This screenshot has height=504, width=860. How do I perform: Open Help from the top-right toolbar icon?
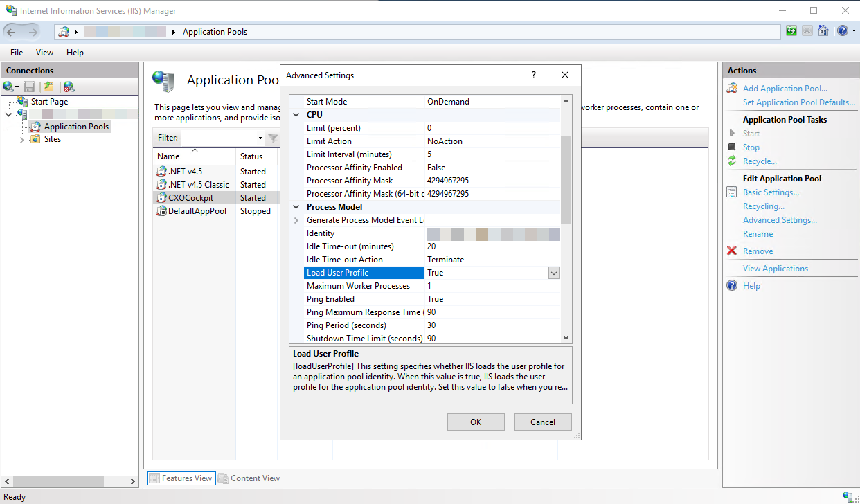(842, 30)
